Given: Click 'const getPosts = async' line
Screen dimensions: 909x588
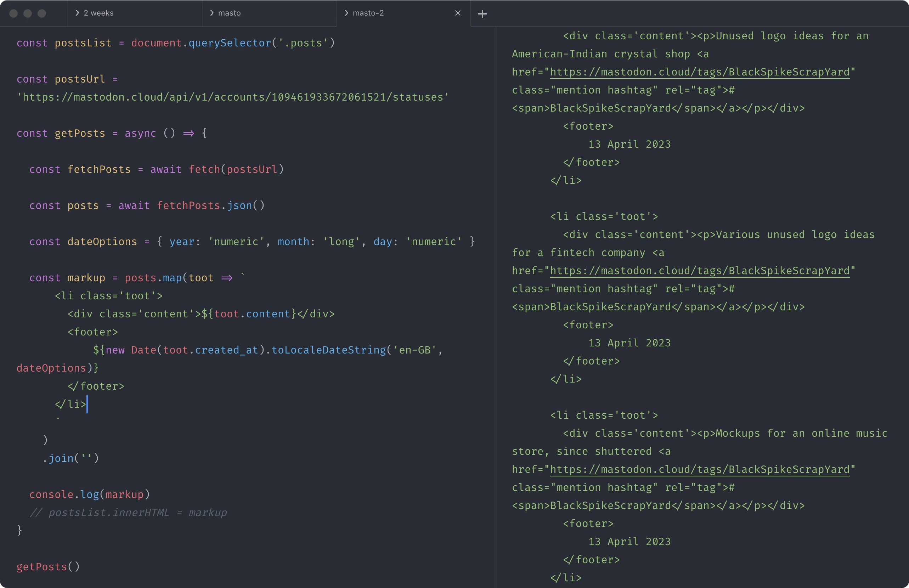Looking at the screenshot, I should [112, 133].
